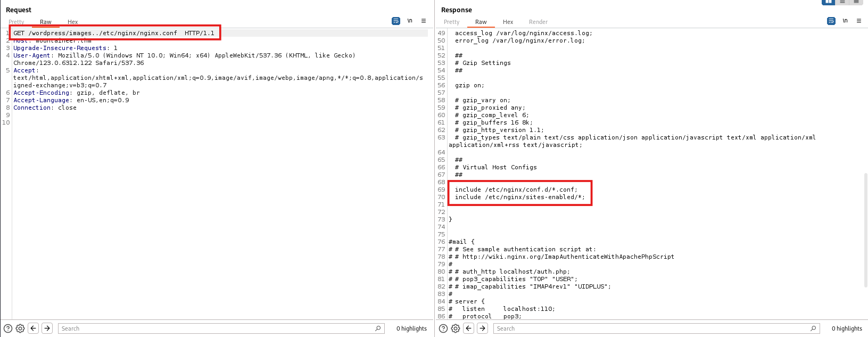Show non-printable \n characters in Response panel
868x337 pixels.
(x=845, y=21)
